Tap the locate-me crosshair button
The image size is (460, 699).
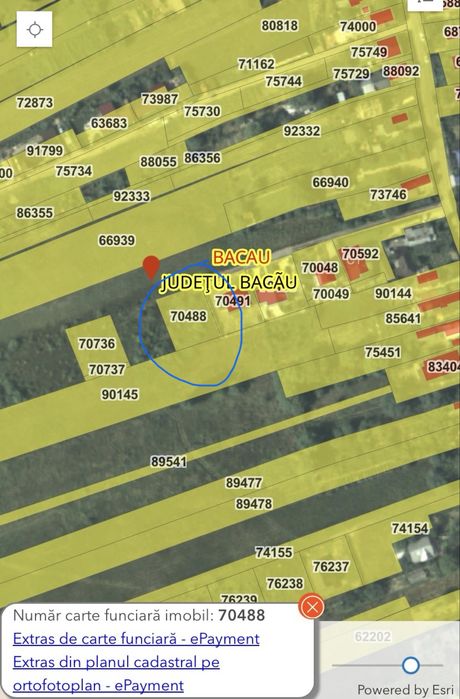[x=34, y=29]
